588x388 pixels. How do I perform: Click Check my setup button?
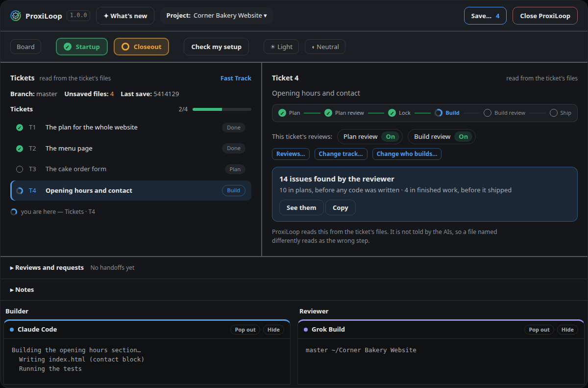216,47
